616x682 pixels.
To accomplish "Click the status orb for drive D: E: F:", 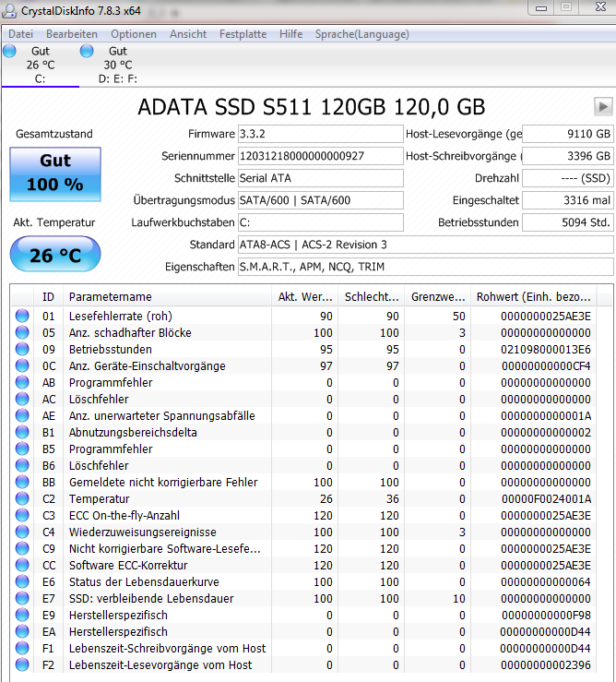I will click(87, 51).
